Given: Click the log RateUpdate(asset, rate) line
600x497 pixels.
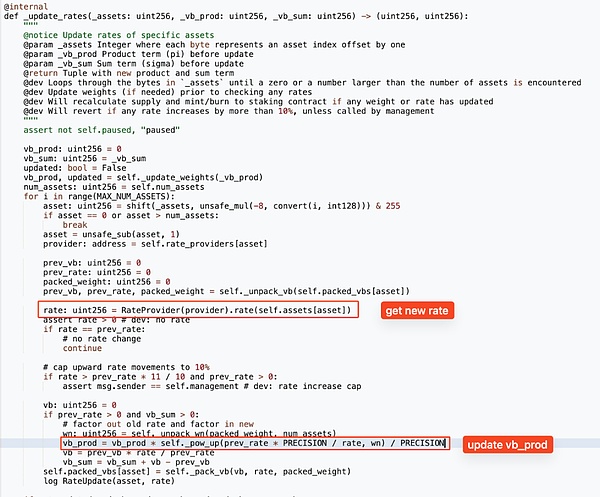Looking at the screenshot, I should (x=109, y=481).
